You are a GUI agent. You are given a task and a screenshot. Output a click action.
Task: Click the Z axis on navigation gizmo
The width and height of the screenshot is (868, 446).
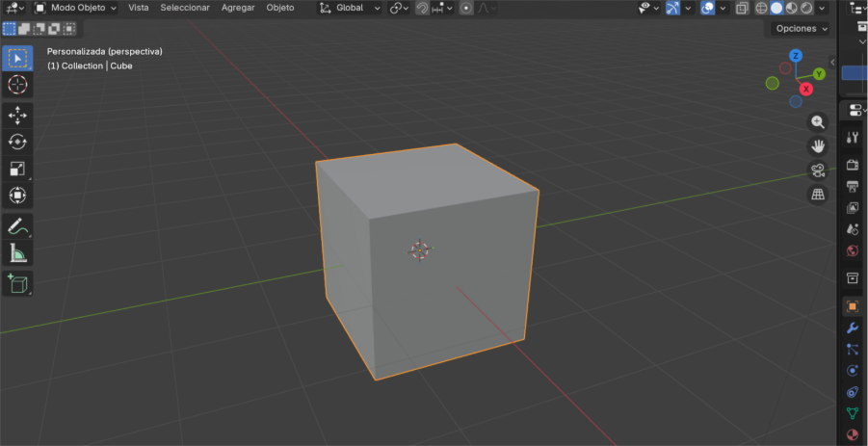click(796, 55)
